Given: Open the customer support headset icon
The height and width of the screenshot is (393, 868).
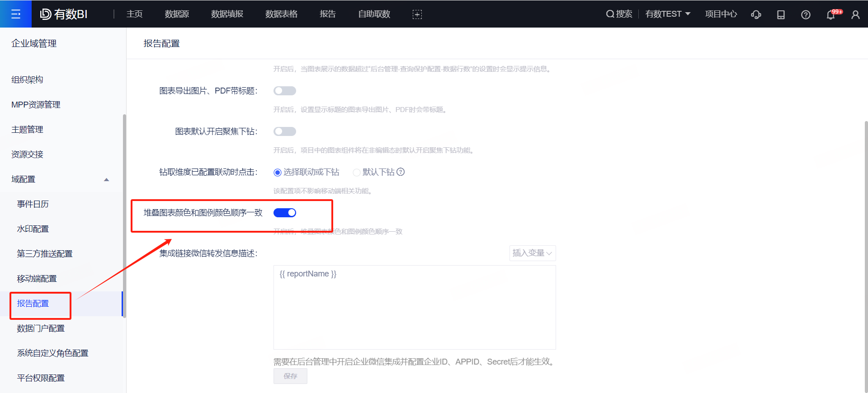Looking at the screenshot, I should (756, 14).
